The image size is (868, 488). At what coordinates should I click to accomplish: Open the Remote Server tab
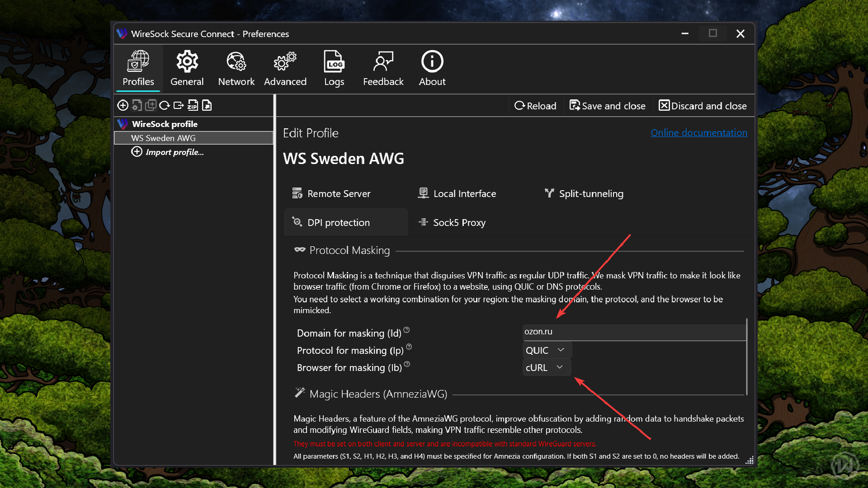(x=331, y=193)
